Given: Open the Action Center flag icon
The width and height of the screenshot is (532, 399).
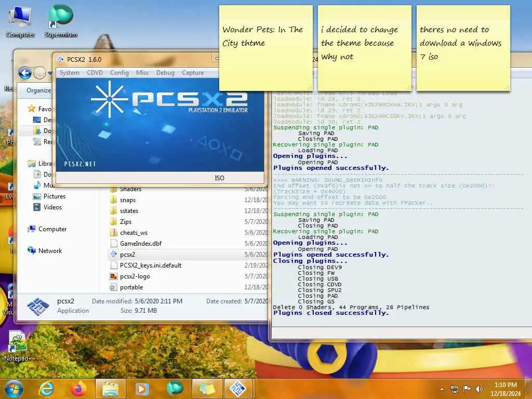Looking at the screenshot, I should pos(467,389).
